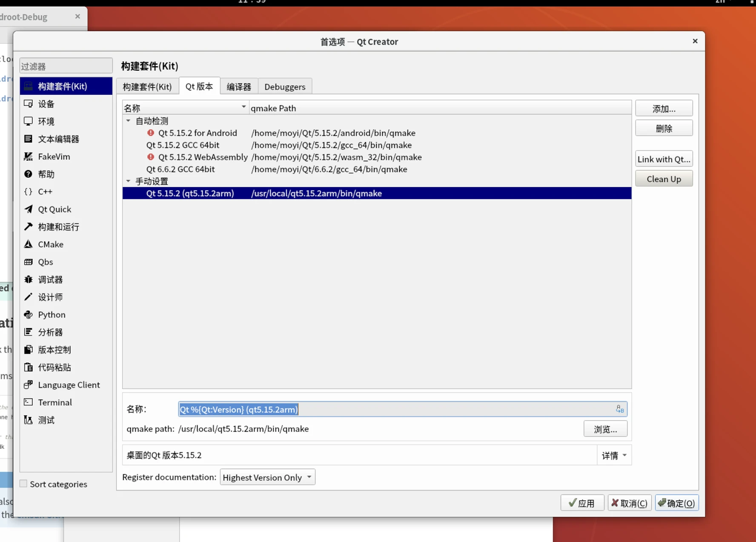Enable the Sort categories checkbox
756x542 pixels.
coord(23,483)
